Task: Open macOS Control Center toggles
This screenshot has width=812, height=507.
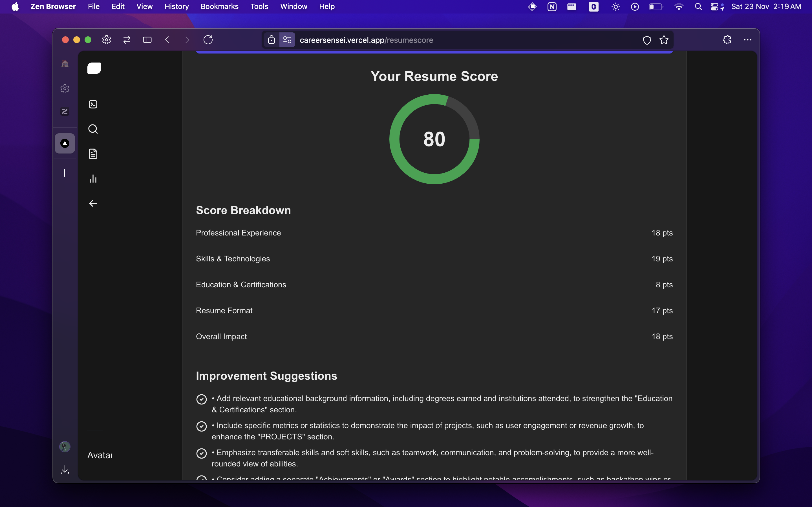Action: pos(714,7)
